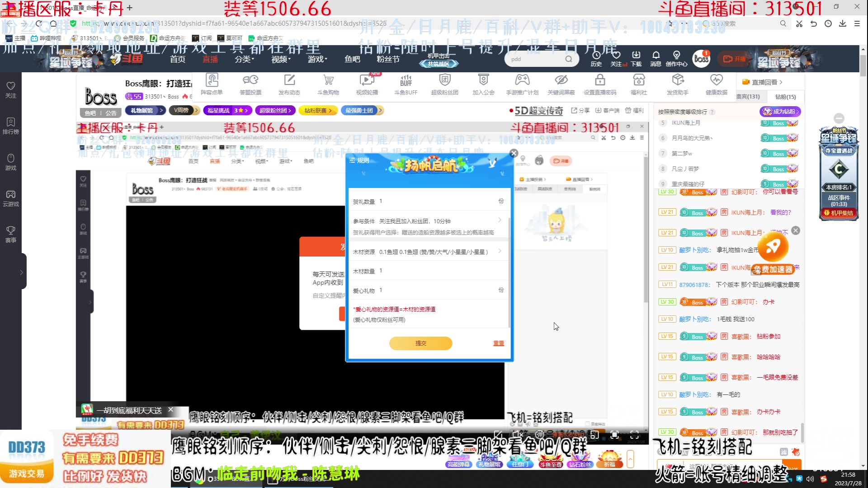Click 分享 link above player
Image resolution: width=868 pixels, height=488 pixels.
click(x=580, y=110)
